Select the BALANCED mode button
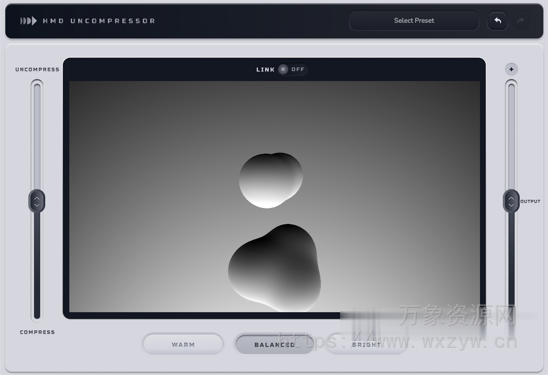The width and height of the screenshot is (548, 375). point(274,344)
